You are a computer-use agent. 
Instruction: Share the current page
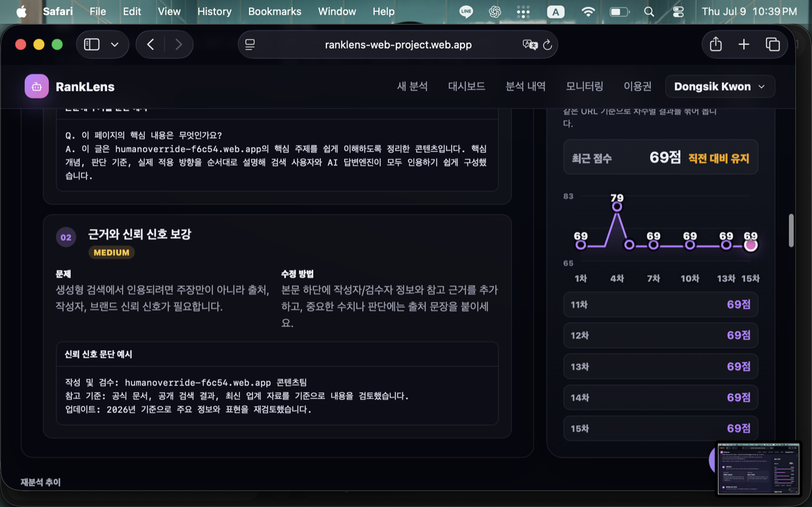(x=716, y=44)
